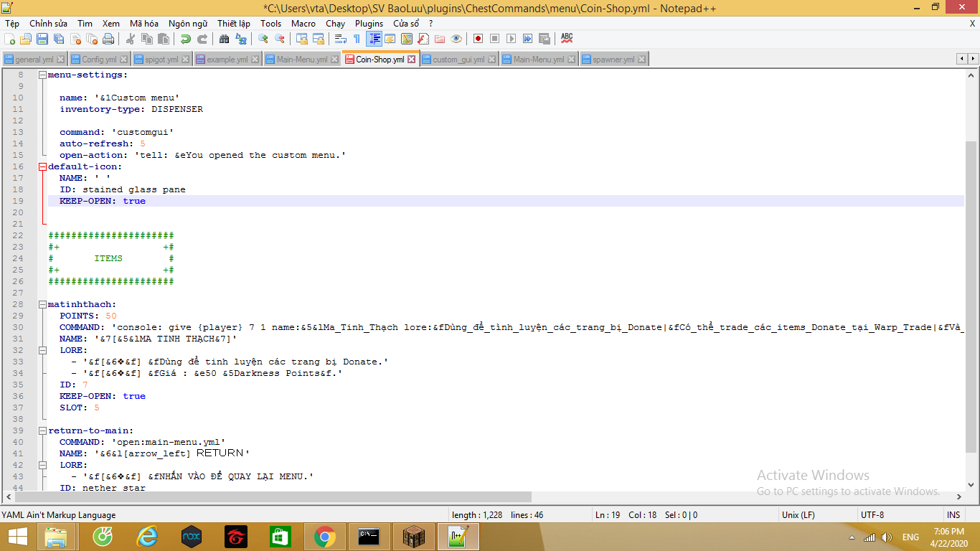The height and width of the screenshot is (551, 980).
Task: Toggle file monitoring eye icon
Action: [x=456, y=39]
